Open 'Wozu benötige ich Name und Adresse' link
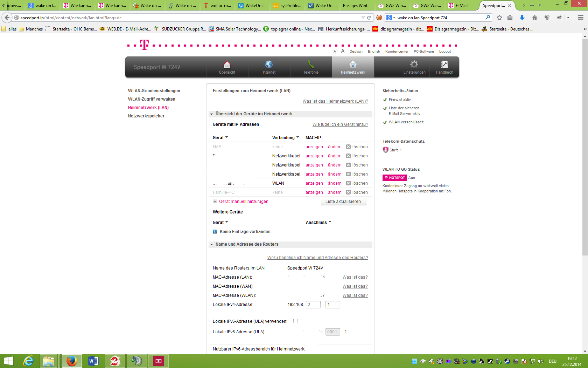Screen dimensions: 588x368 (318, 258)
